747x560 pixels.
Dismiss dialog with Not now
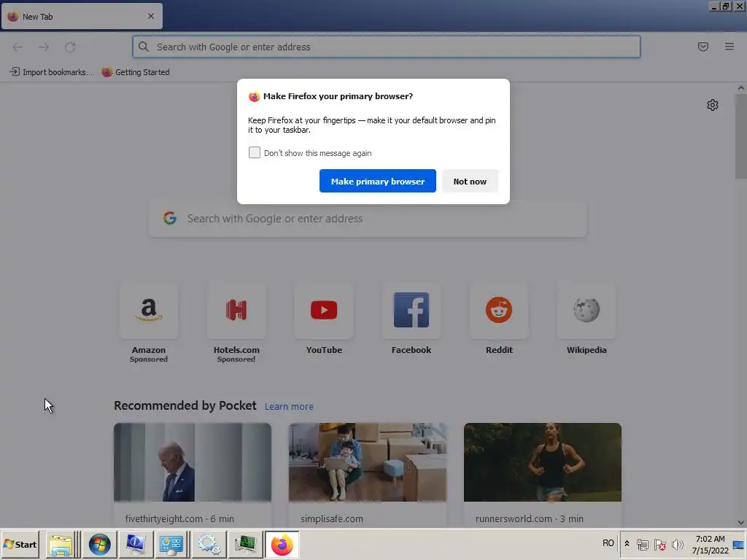(x=470, y=181)
